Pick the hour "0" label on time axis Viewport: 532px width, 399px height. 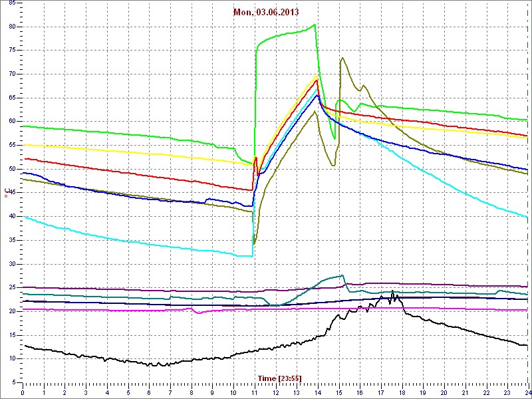click(x=23, y=392)
